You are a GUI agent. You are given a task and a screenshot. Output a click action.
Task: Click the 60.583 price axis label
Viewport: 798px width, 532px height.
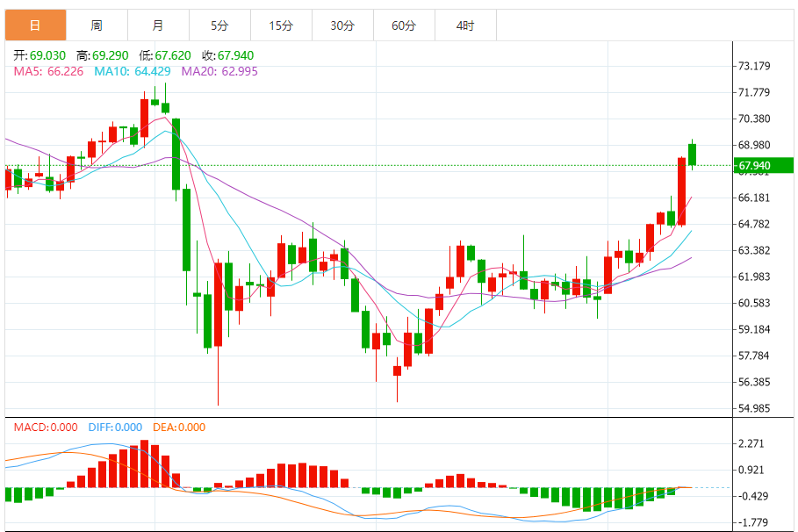(754, 303)
